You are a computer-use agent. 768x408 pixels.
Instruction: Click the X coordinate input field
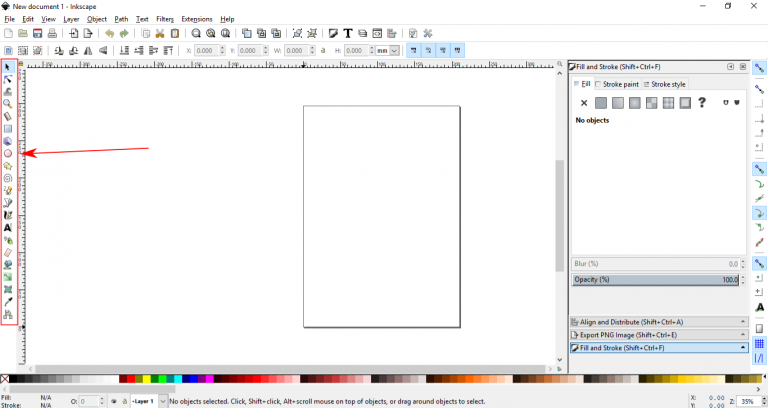click(206, 50)
